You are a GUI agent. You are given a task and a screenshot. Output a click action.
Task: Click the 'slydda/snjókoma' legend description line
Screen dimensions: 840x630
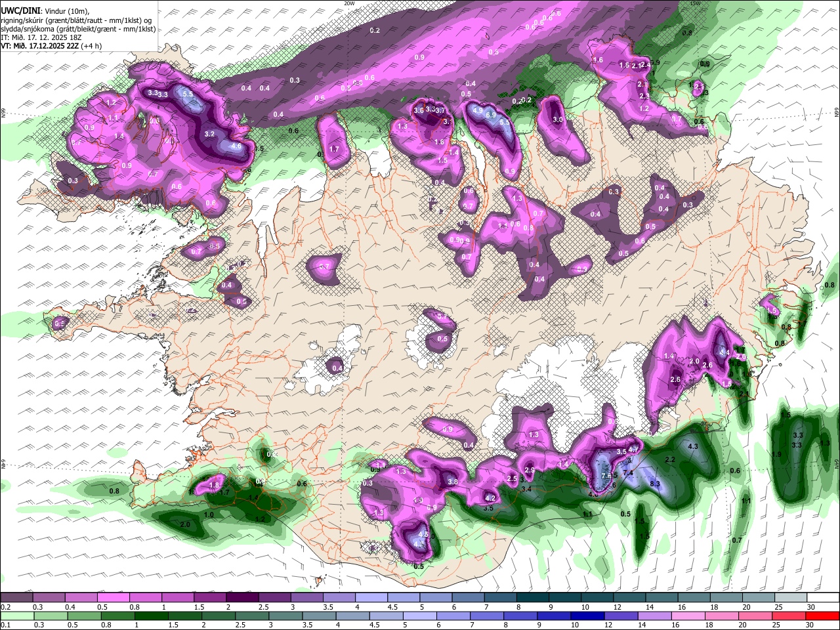[x=78, y=29]
